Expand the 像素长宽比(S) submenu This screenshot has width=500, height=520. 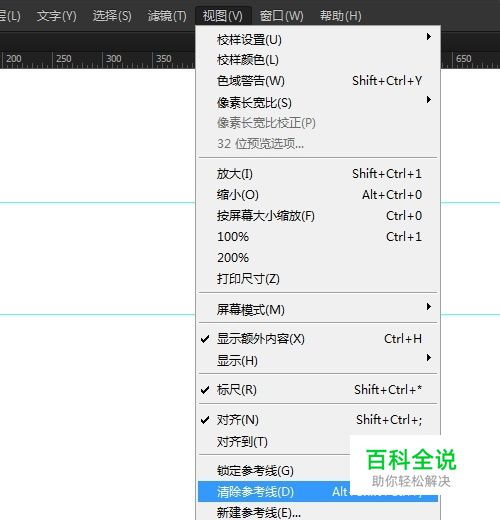coord(318,103)
